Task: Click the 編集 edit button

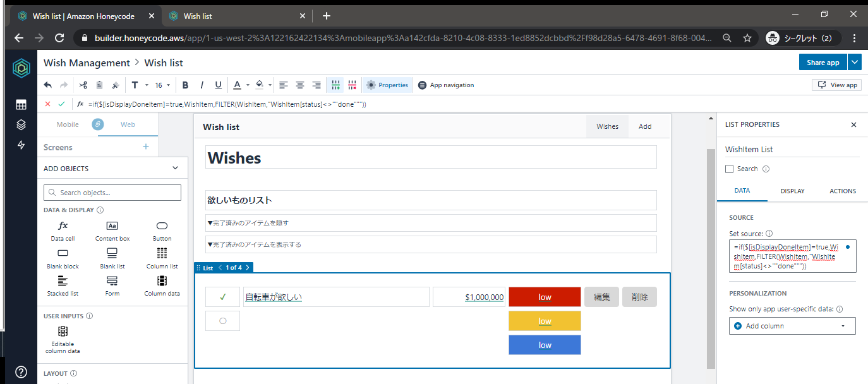Action: click(x=601, y=297)
